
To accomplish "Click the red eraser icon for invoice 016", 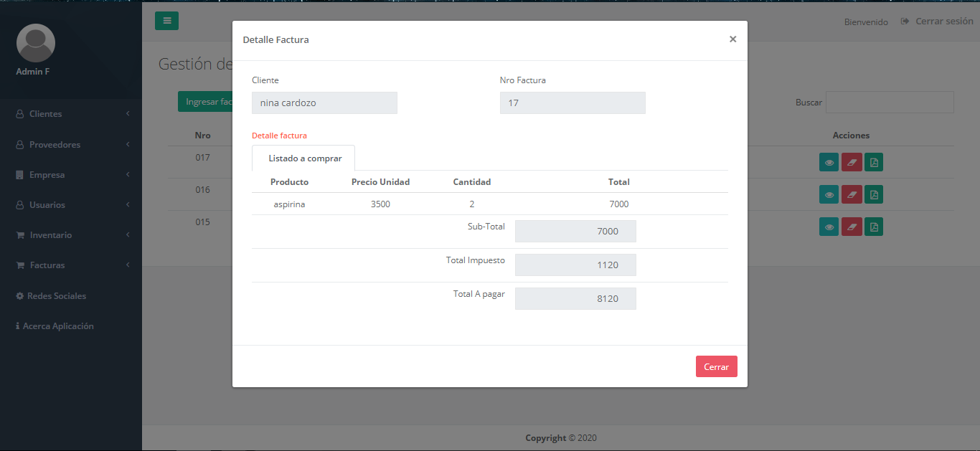I will (852, 194).
